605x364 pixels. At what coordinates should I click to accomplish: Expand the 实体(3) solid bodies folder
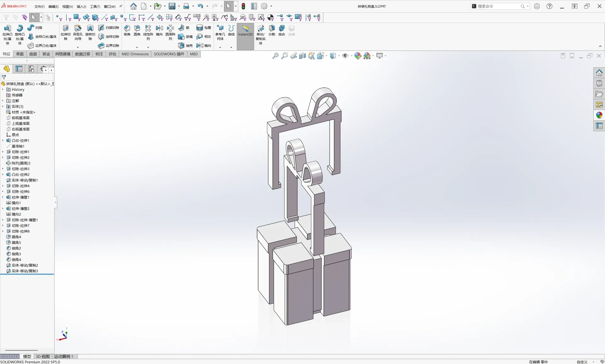click(x=3, y=107)
